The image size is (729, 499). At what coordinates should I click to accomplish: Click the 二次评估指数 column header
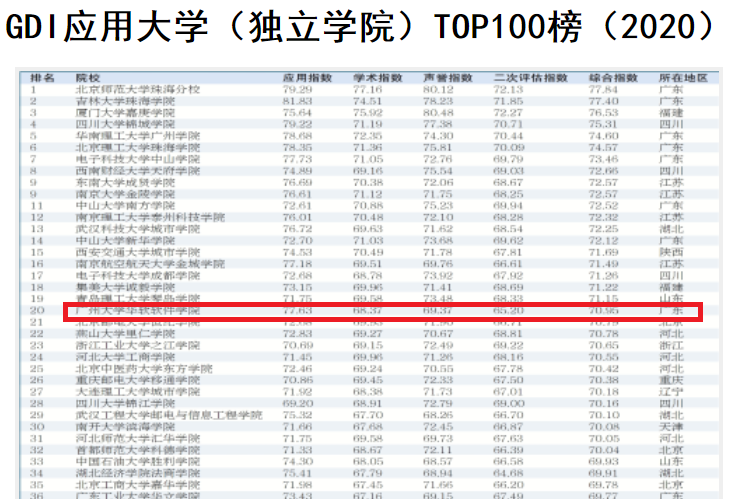click(526, 77)
